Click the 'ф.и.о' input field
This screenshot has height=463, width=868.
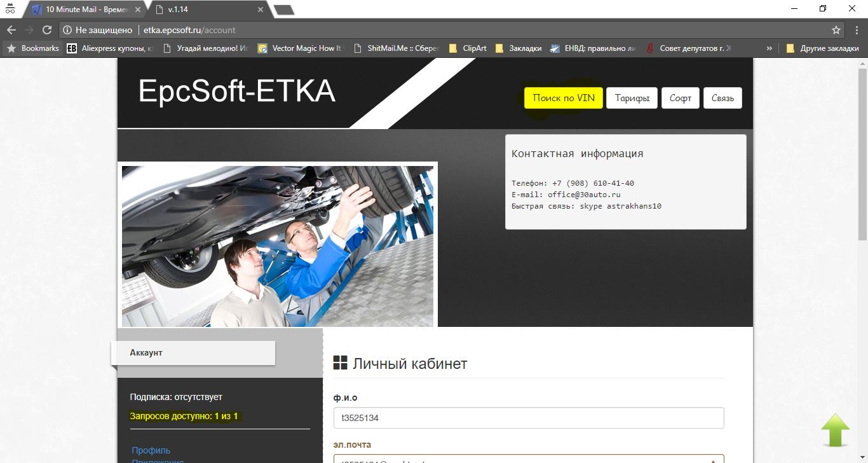coord(529,418)
